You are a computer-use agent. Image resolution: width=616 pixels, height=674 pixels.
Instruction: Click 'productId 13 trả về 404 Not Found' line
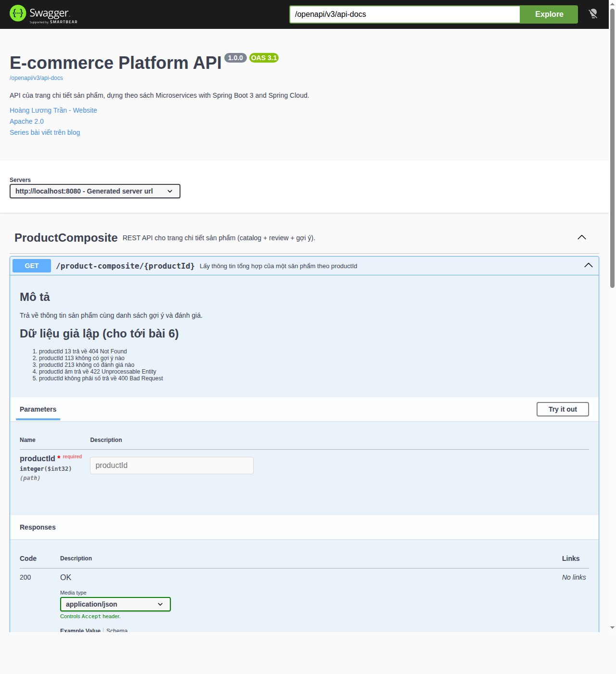click(x=83, y=351)
